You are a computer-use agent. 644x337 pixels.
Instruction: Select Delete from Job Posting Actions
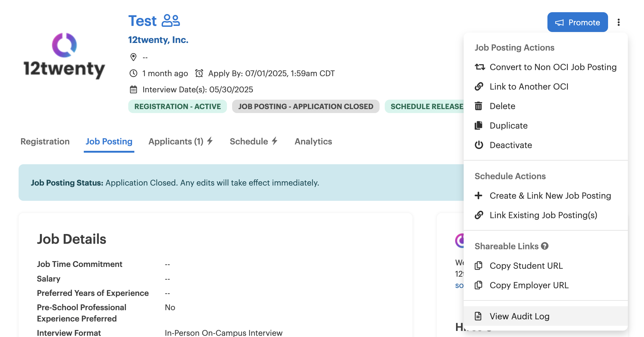(x=502, y=106)
